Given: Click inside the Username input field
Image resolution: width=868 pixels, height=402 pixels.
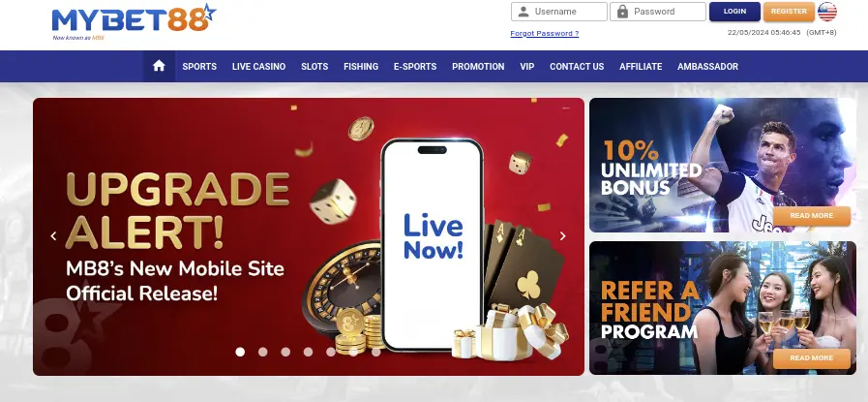Looking at the screenshot, I should coord(559,12).
